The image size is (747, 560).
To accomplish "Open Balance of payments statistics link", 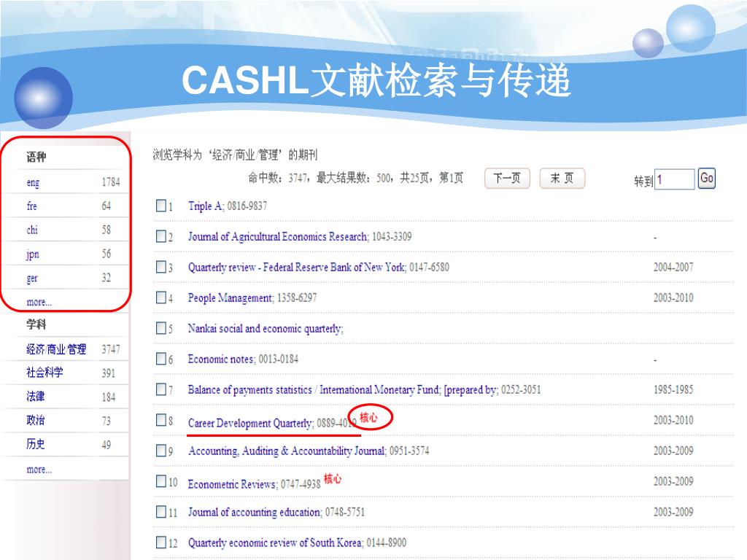I will coord(343,390).
